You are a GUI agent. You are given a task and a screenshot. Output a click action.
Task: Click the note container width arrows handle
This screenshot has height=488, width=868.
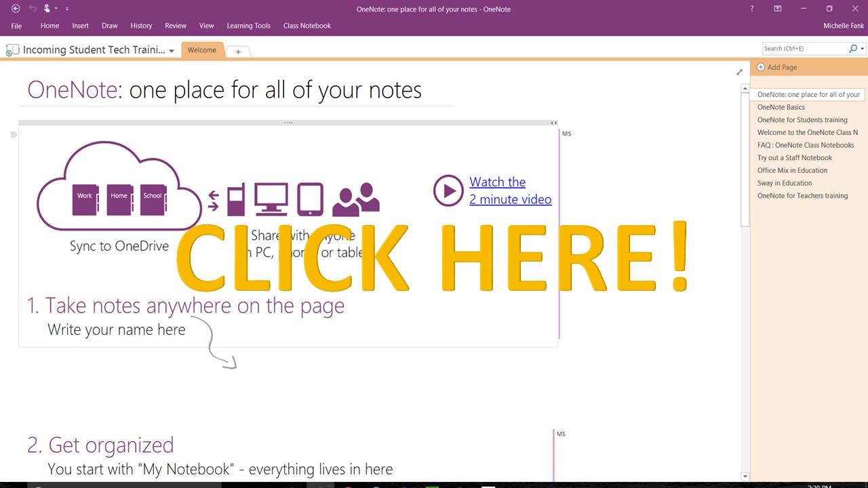click(553, 123)
